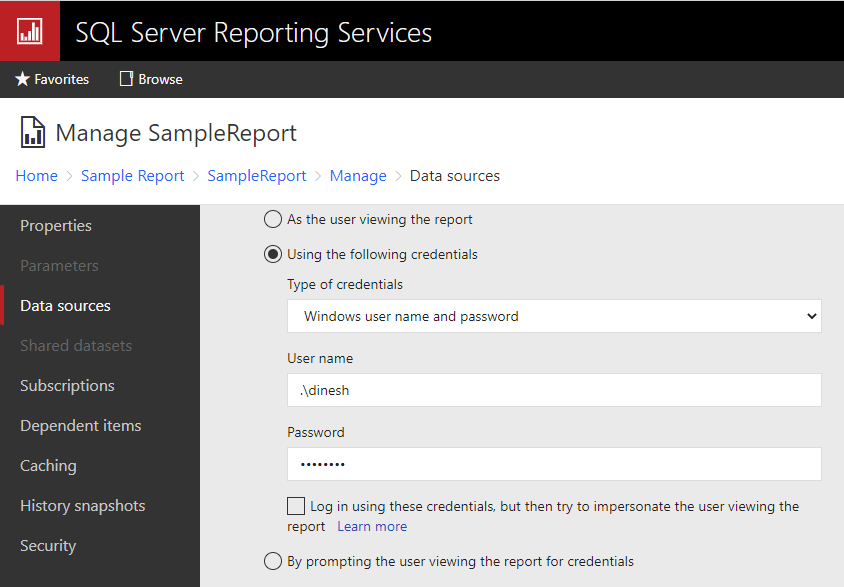Image resolution: width=844 pixels, height=587 pixels.
Task: Expand the Type of credentials dropdown
Action: click(553, 316)
